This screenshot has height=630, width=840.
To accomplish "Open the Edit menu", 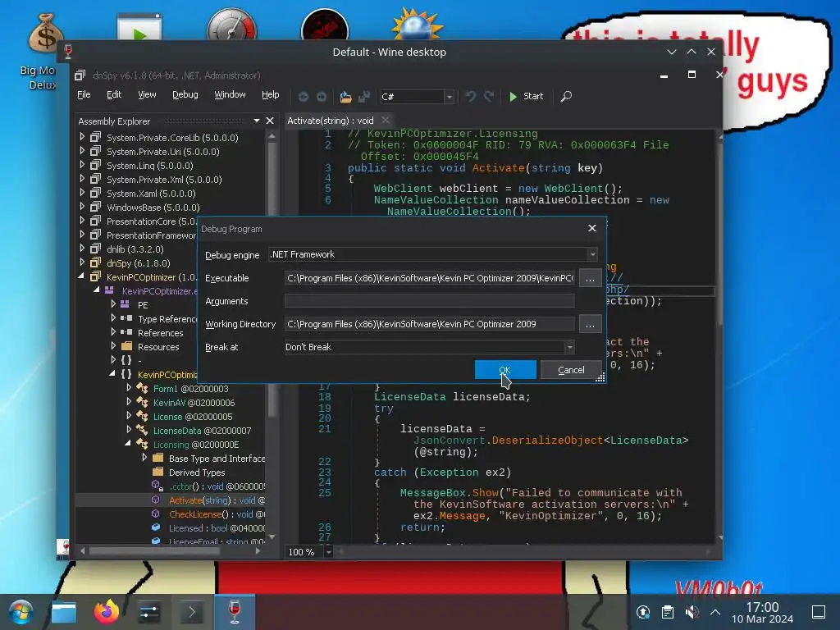I will [x=113, y=94].
